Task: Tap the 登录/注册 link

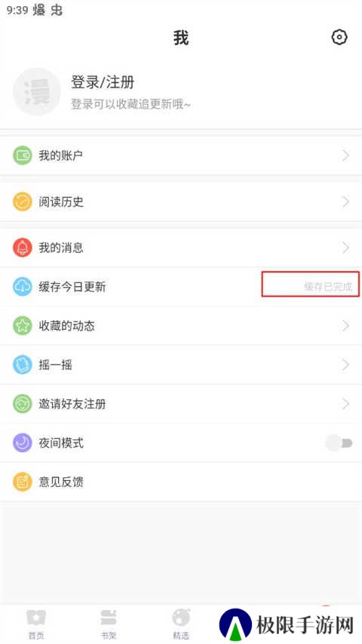Action: (x=103, y=82)
